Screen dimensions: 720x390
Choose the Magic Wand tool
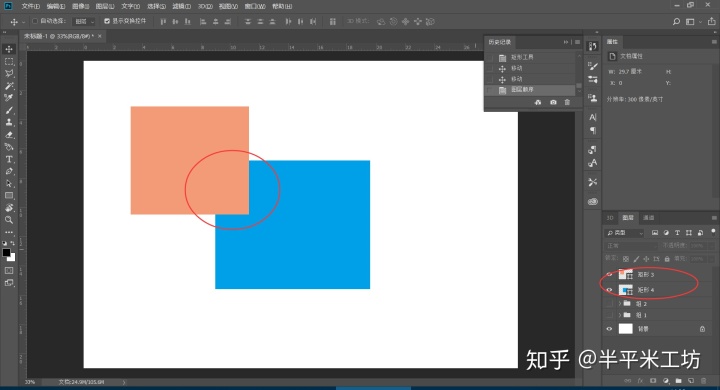[x=9, y=86]
